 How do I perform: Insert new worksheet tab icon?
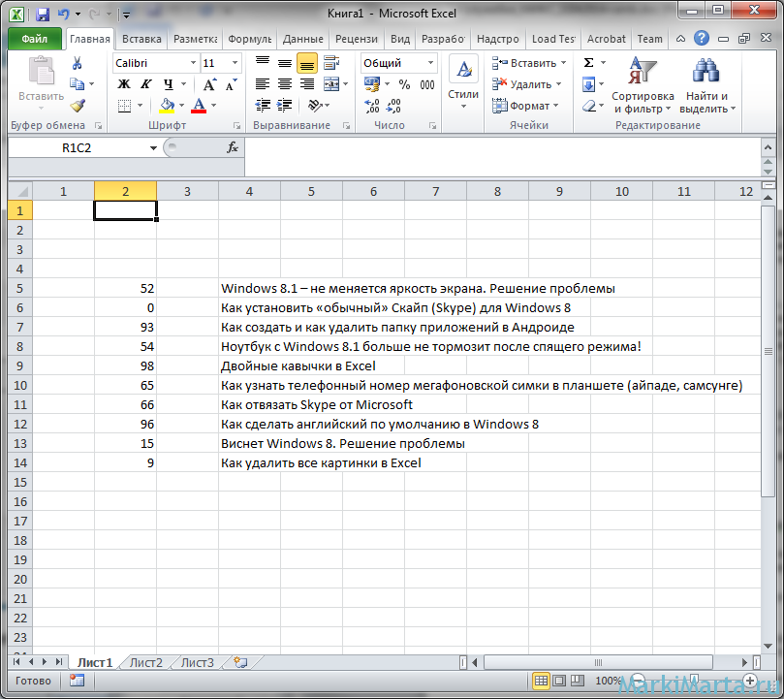point(240,662)
